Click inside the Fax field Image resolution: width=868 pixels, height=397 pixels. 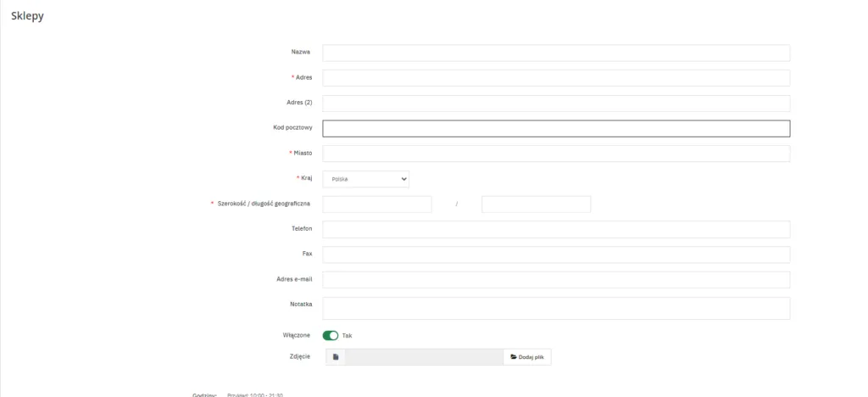pos(556,254)
